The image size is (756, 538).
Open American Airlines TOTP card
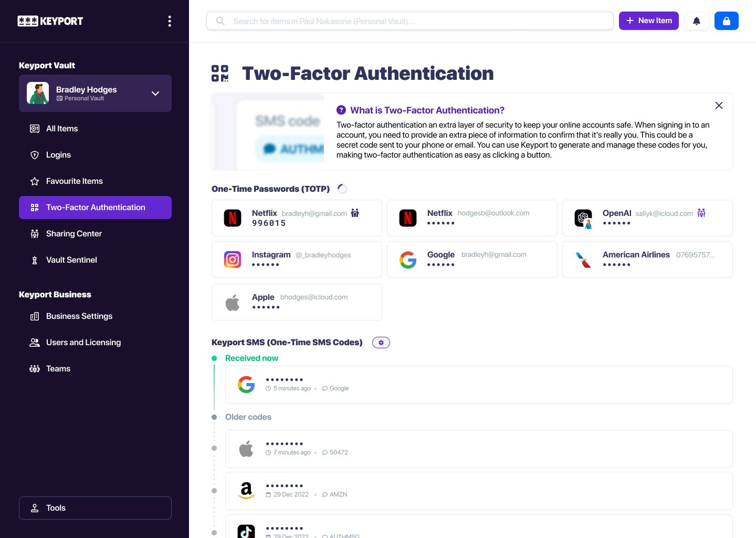tap(647, 260)
